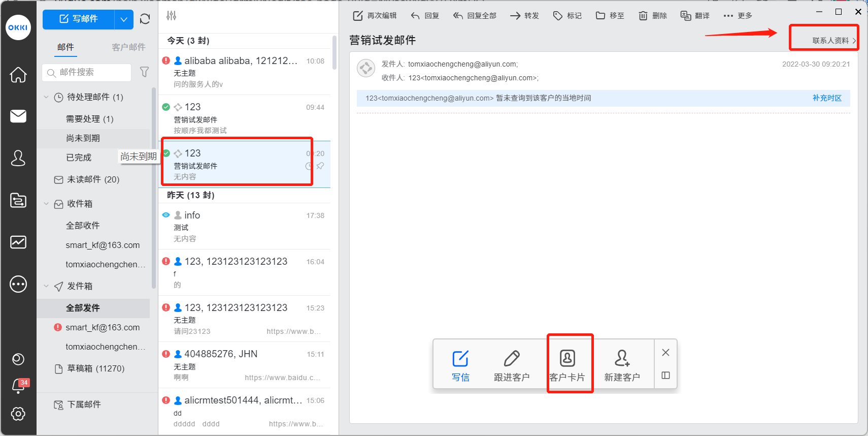Click the 邮件搜索 search field
The height and width of the screenshot is (436, 868).
[87, 72]
